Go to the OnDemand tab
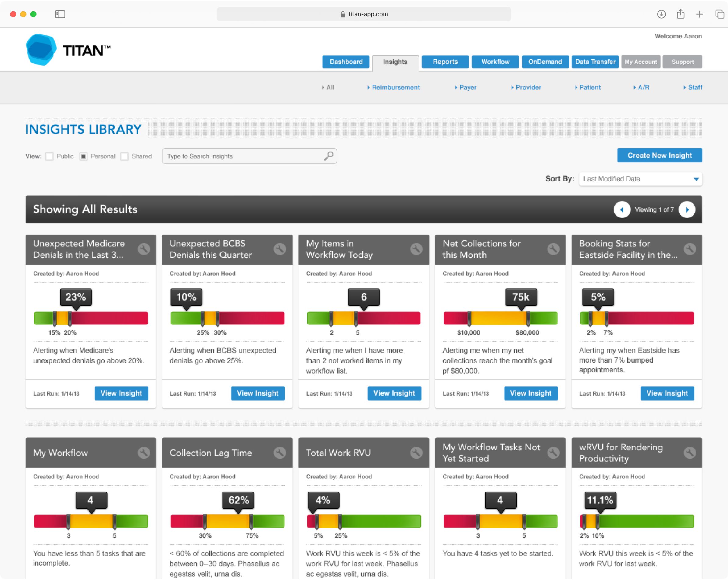The height and width of the screenshot is (580, 728). point(545,62)
